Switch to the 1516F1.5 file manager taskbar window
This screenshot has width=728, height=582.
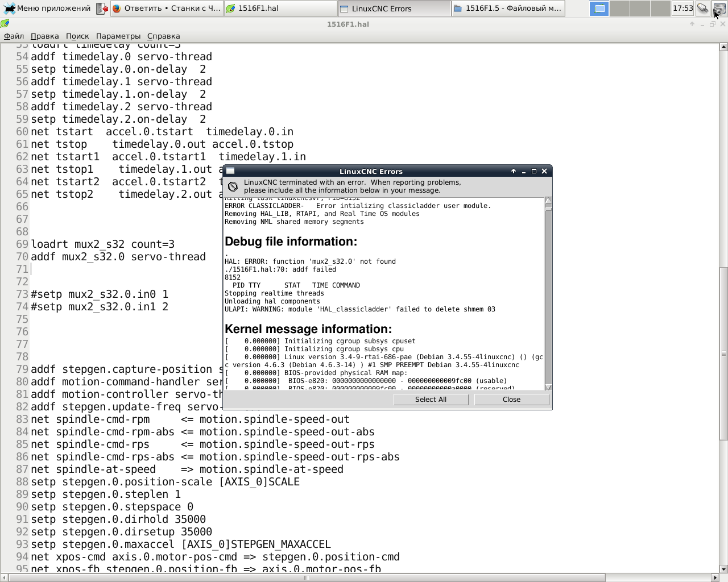click(x=508, y=9)
